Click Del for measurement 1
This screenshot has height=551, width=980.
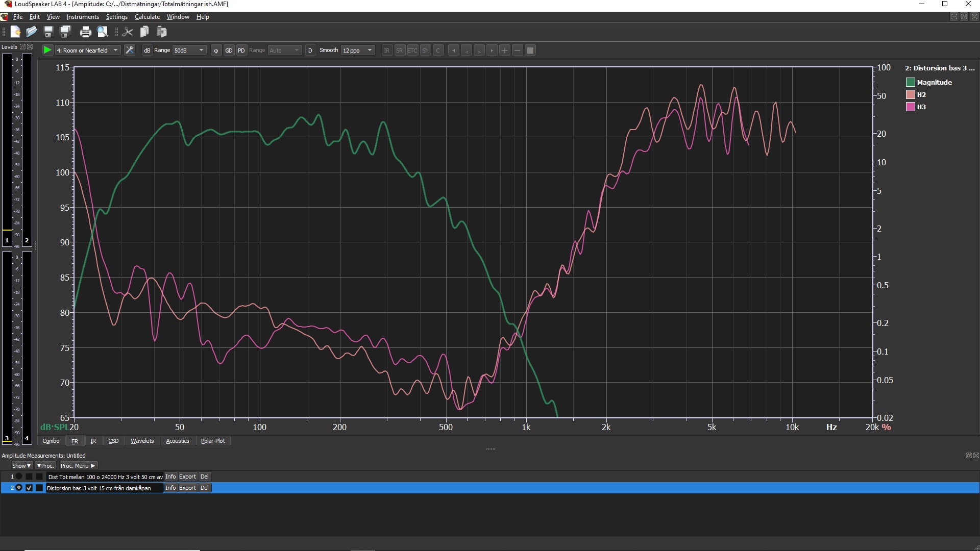204,477
